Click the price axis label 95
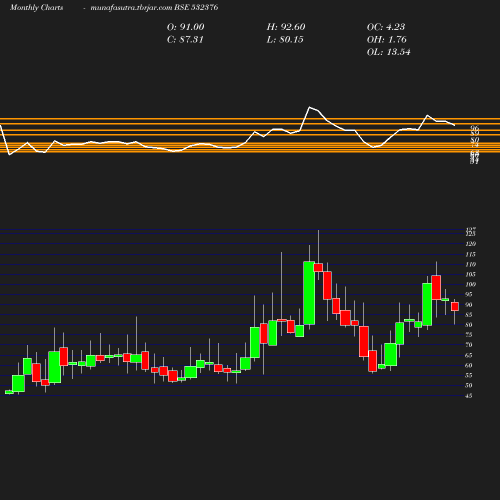 (469, 295)
